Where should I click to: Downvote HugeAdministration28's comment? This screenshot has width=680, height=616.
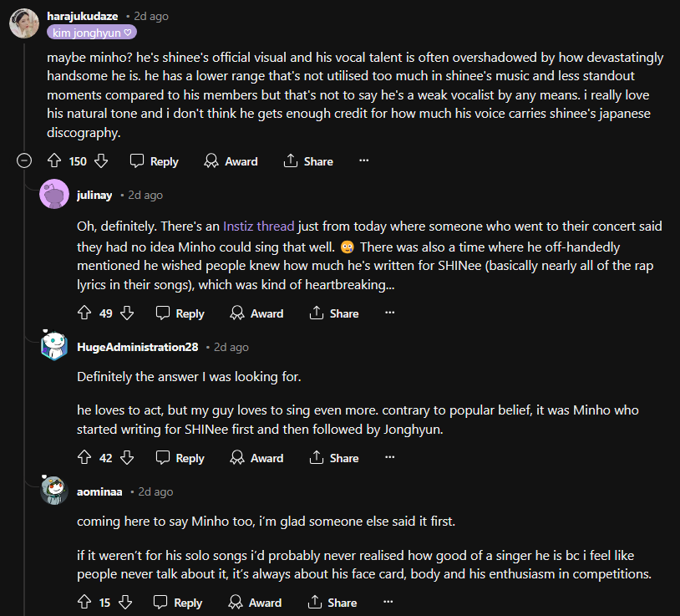click(x=127, y=458)
